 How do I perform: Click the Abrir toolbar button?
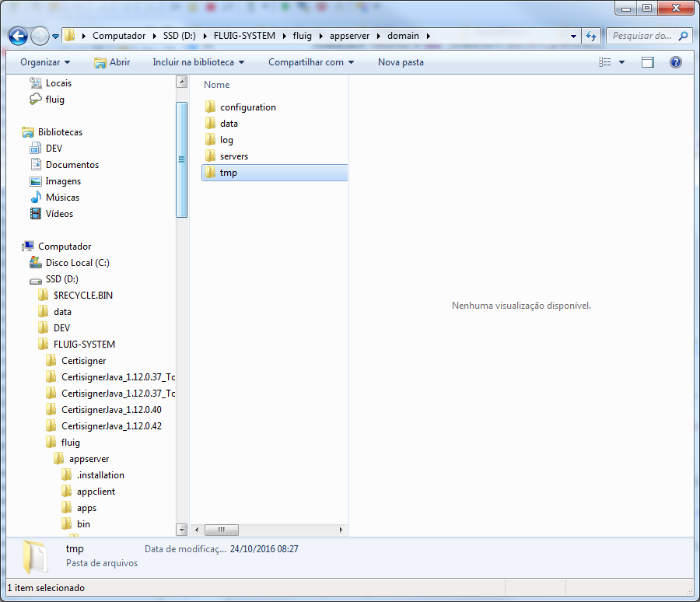click(112, 62)
